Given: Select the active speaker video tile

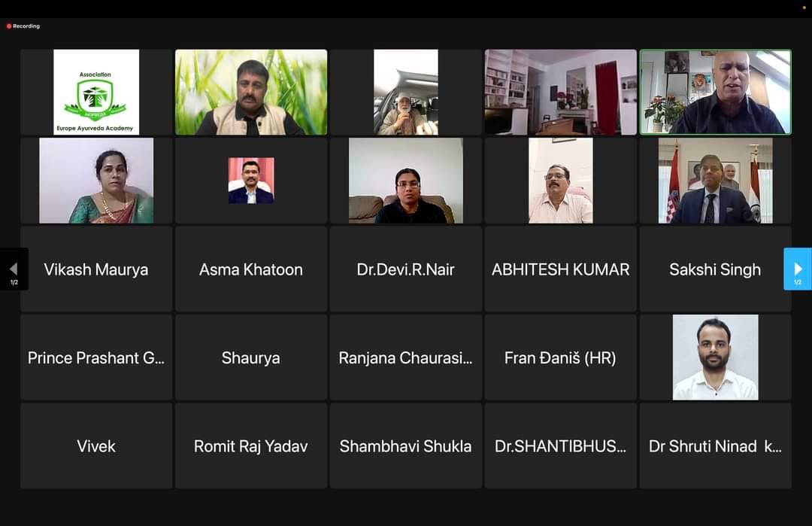Looking at the screenshot, I should [716, 93].
